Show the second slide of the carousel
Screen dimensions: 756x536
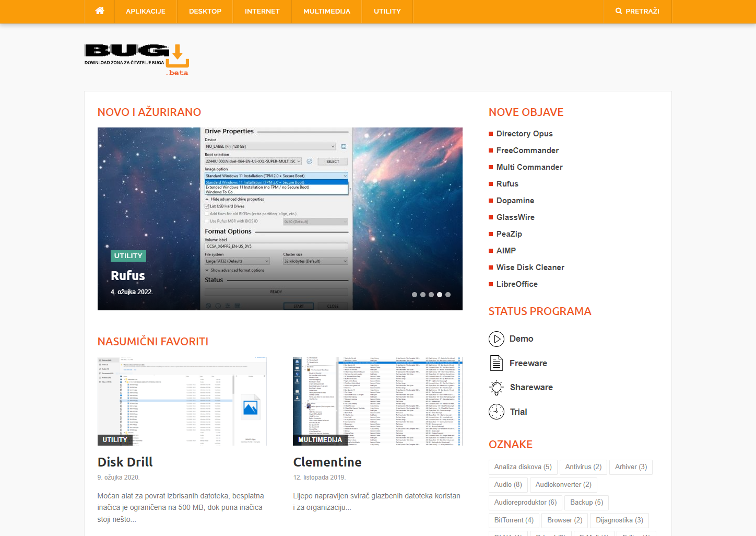tap(423, 295)
